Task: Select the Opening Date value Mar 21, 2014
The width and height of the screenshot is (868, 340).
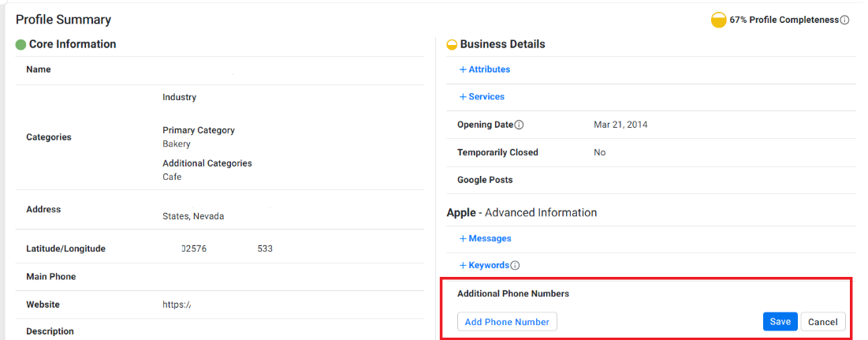Action: click(620, 125)
